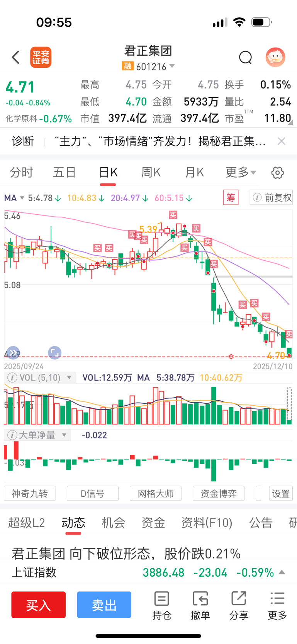Tap the double-arrow chart scroll icon
This screenshot has height=644, width=297.
coord(13,353)
